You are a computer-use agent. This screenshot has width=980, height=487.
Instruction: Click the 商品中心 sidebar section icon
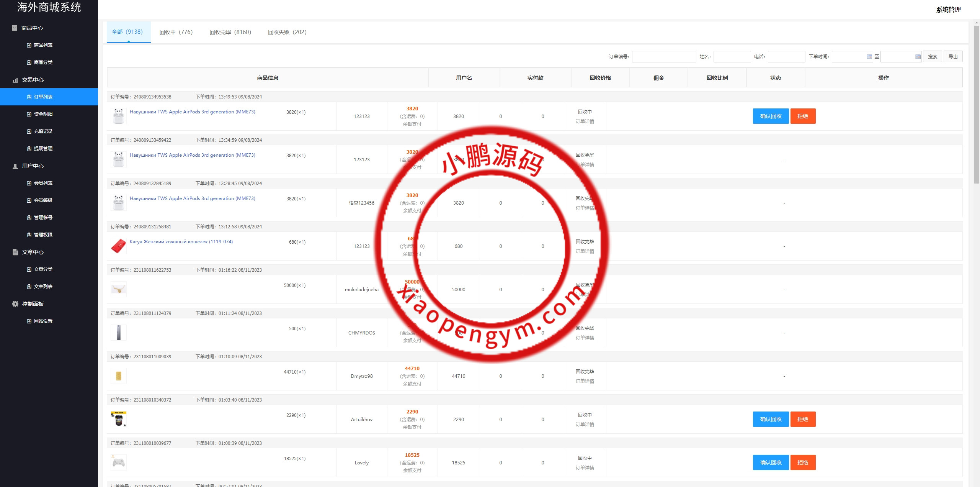coord(15,28)
